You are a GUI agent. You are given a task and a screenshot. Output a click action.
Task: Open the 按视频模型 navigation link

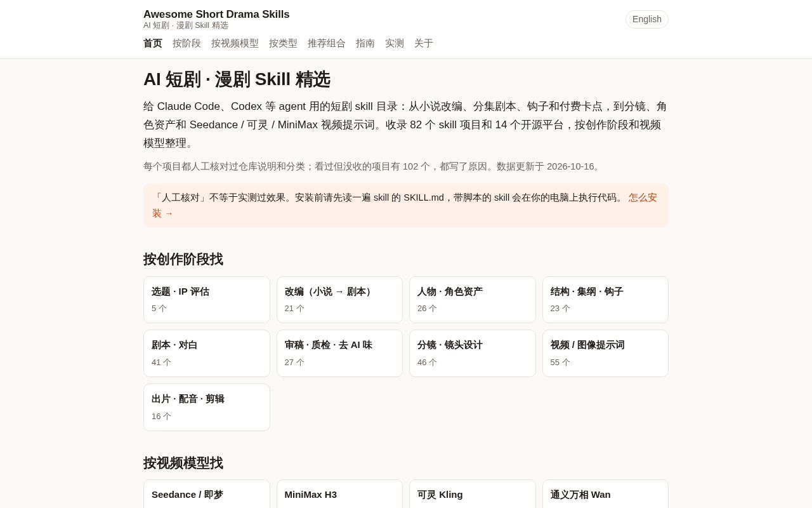235,43
